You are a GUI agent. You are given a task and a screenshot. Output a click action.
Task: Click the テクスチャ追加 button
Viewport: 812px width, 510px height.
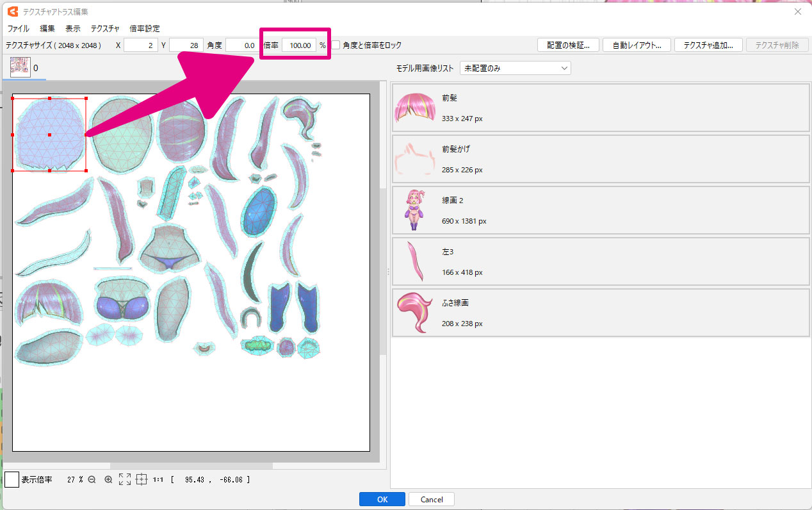[x=708, y=45]
